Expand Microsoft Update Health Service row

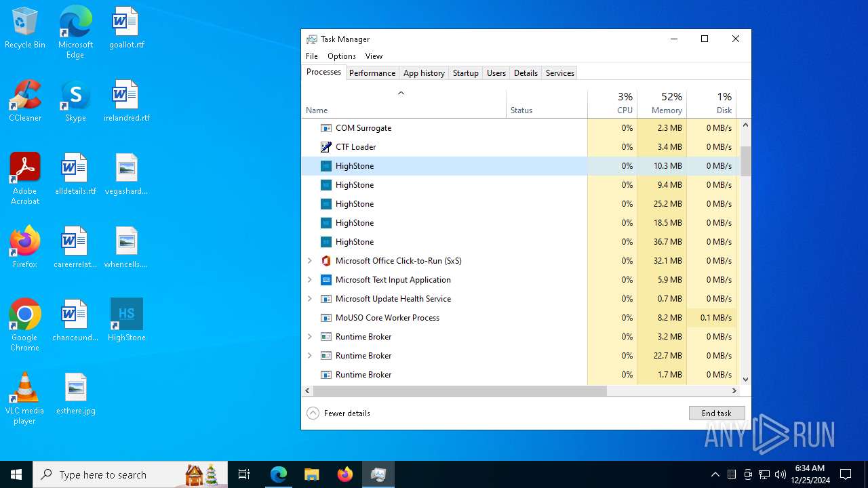pos(310,299)
